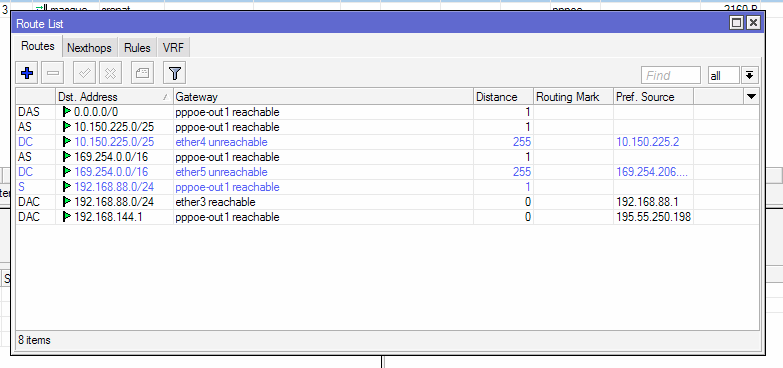Click flag icon of 192.168.144.1 route
The height and width of the screenshot is (368, 783).
point(67,217)
